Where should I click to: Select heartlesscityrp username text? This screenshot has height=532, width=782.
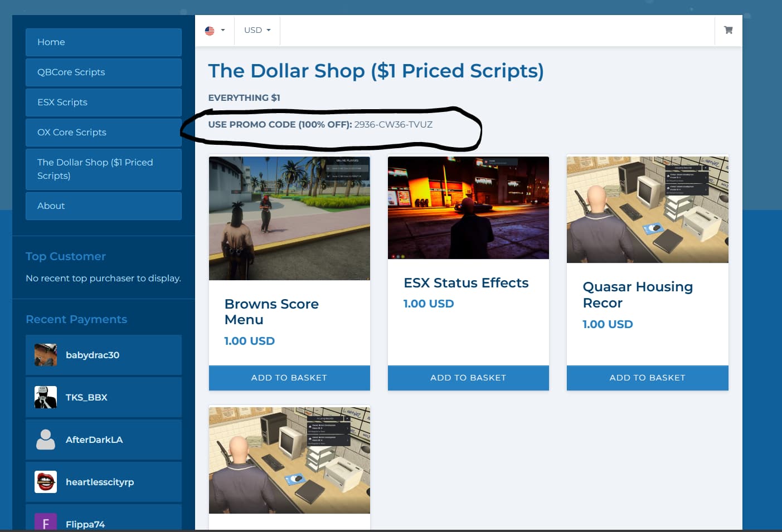[x=100, y=482]
